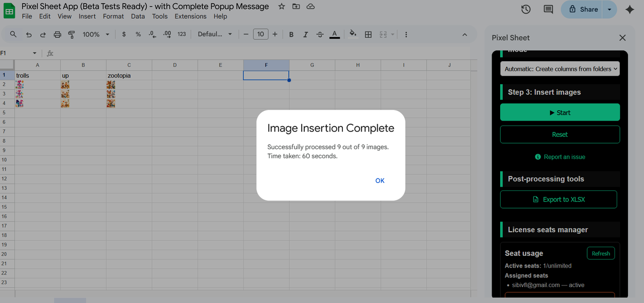Screen dimensions: 644x303
Task: Click the search menus magnifier icon
Action: tap(13, 34)
